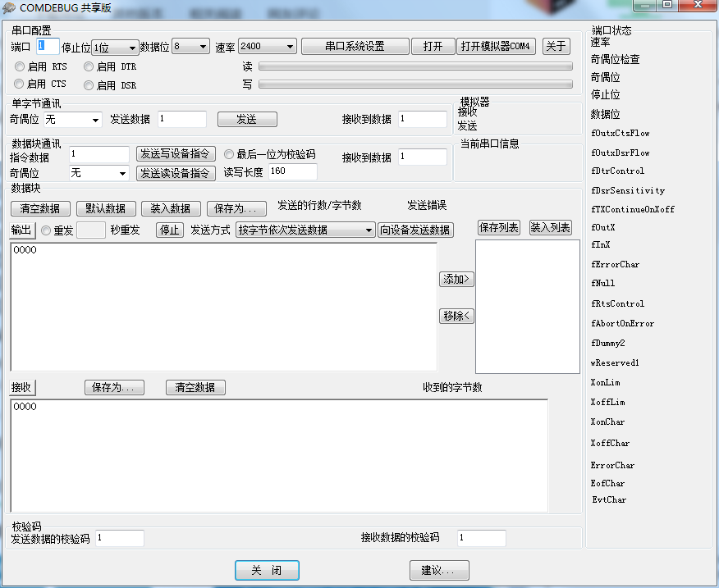The width and height of the screenshot is (719, 588).
Task: Open 串口系统设置 serial settings
Action: point(355,47)
